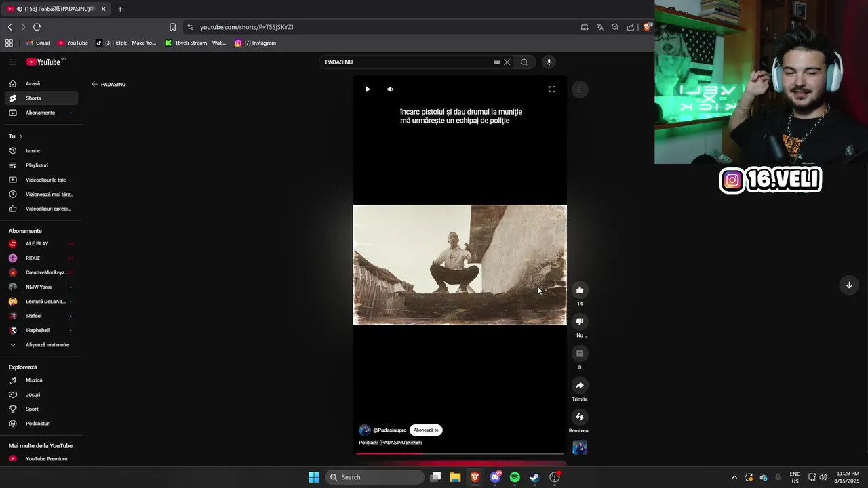Open the 16veli Stream bookmark
Image resolution: width=868 pixels, height=488 pixels.
pos(195,43)
